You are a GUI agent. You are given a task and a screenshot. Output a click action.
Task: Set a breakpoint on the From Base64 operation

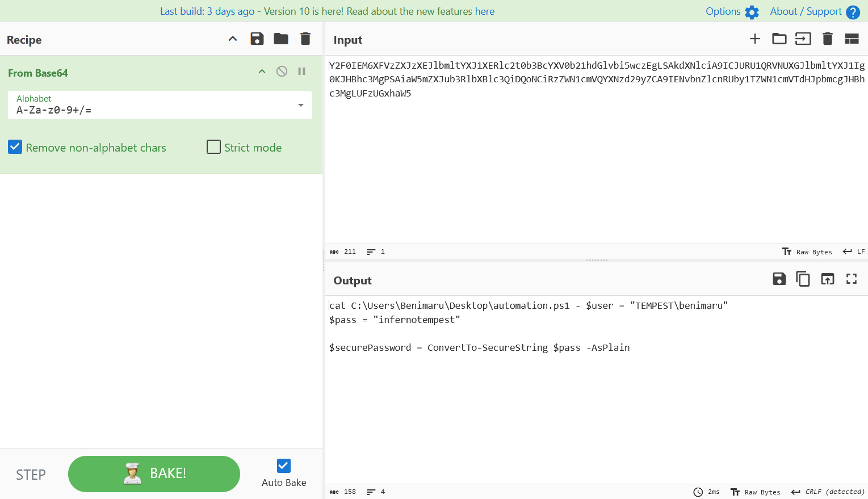click(x=301, y=71)
